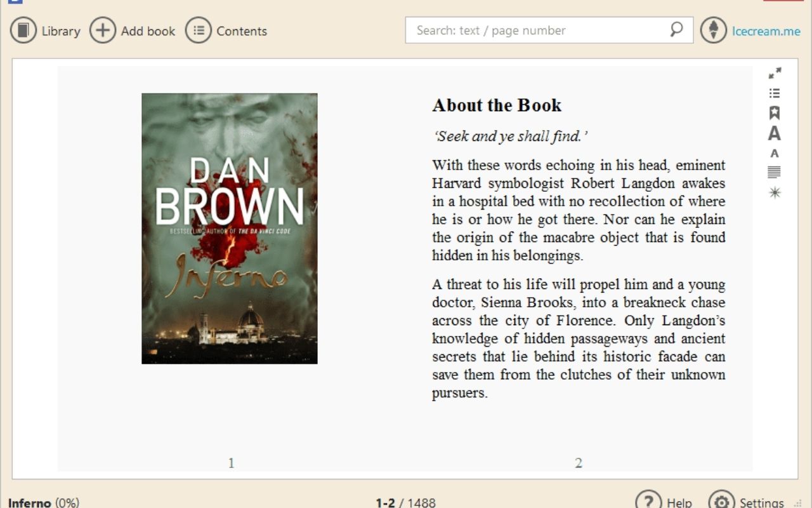Click page number 1 at bottom
This screenshot has width=812, height=508.
[x=231, y=463]
